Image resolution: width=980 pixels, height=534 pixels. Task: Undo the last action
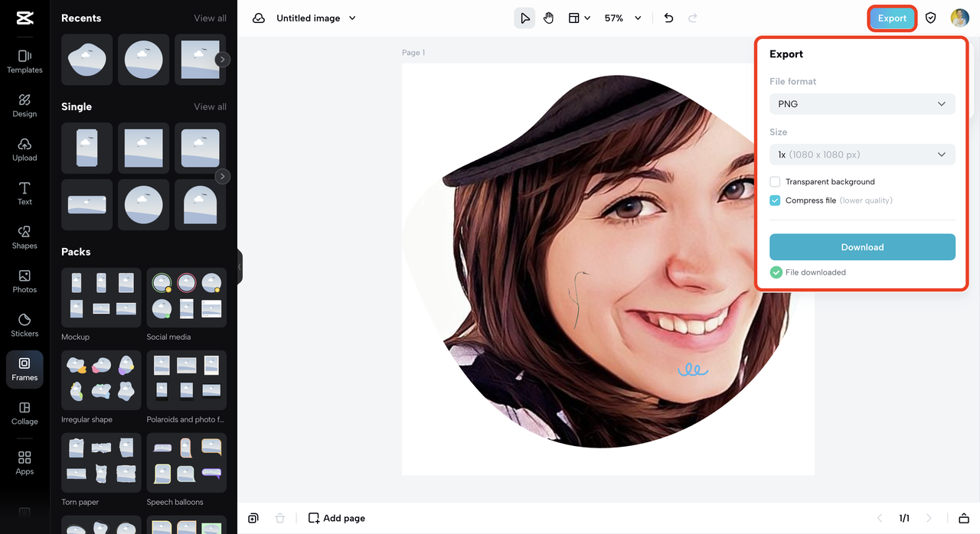point(668,18)
